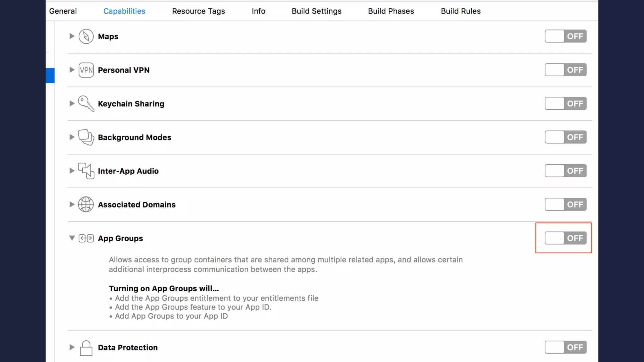Click the Maps compass icon
The height and width of the screenshot is (362, 644).
click(x=86, y=36)
